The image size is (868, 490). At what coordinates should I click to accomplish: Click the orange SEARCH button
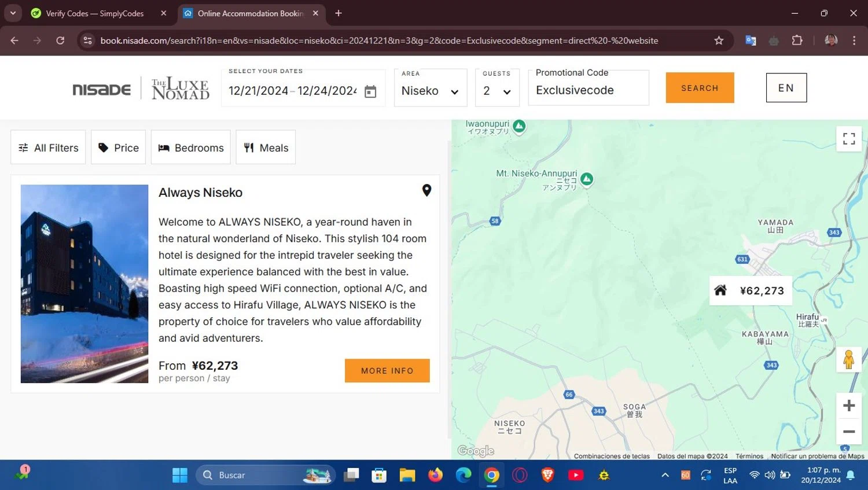click(x=700, y=88)
